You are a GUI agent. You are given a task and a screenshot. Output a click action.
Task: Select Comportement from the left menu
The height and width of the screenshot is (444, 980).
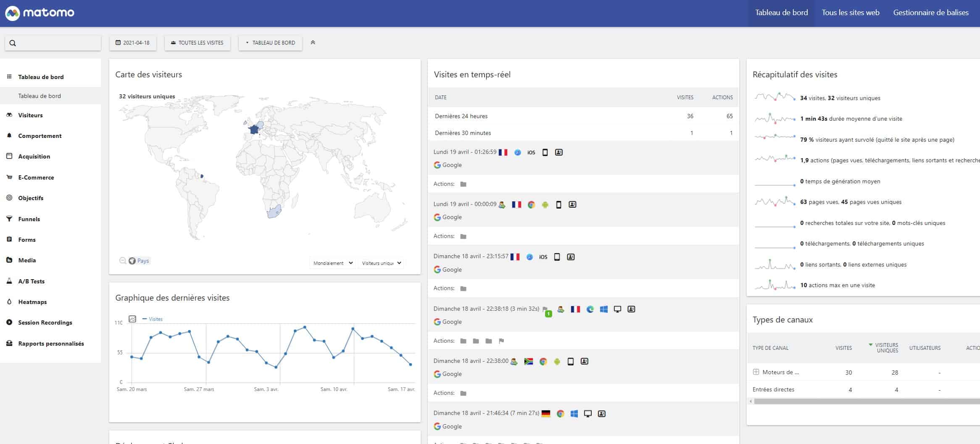(40, 135)
